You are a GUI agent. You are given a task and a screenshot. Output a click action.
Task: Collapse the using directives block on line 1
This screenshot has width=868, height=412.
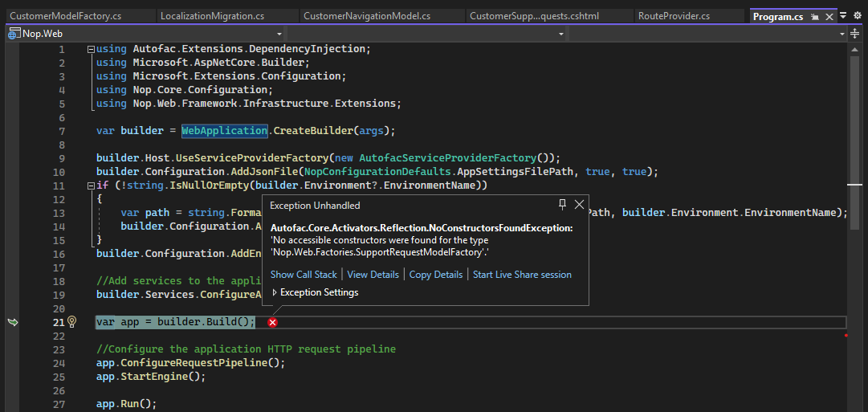point(91,49)
